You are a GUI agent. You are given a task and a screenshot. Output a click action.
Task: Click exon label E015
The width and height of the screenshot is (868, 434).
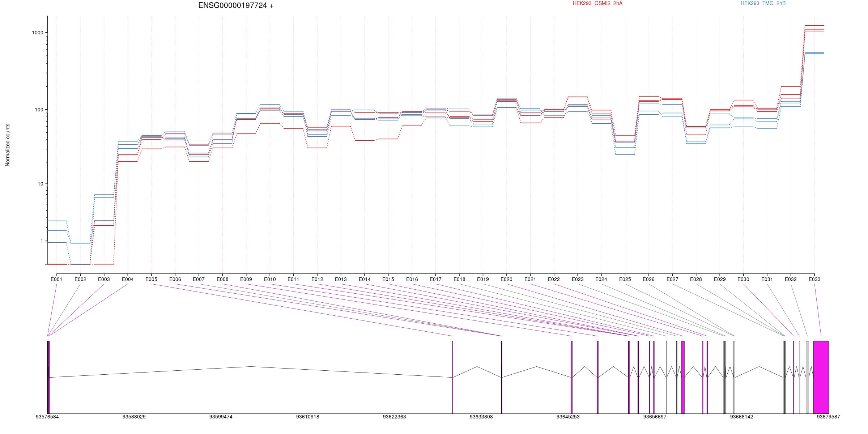pyautogui.click(x=388, y=279)
